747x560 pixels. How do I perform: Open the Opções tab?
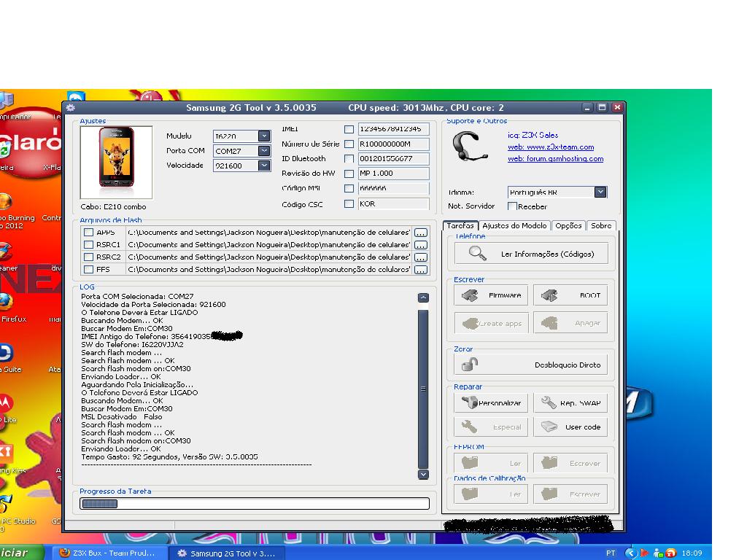click(568, 226)
